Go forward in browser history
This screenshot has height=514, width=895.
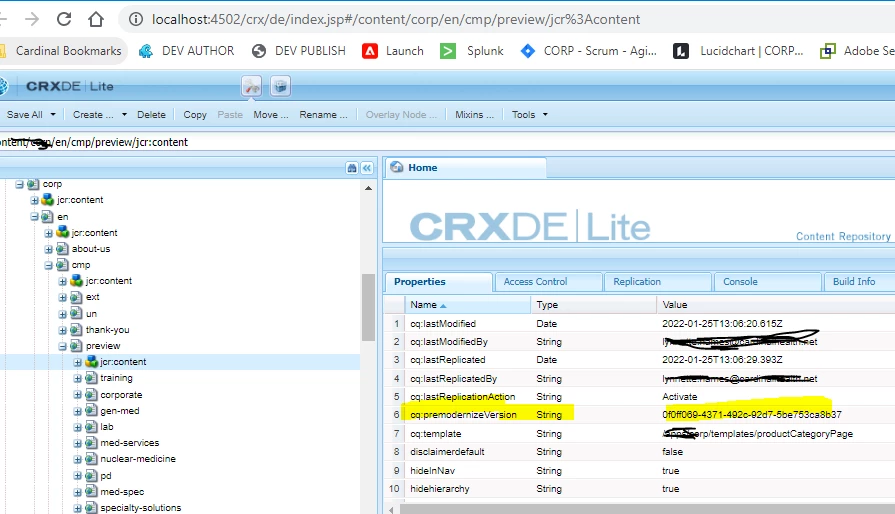[32, 19]
